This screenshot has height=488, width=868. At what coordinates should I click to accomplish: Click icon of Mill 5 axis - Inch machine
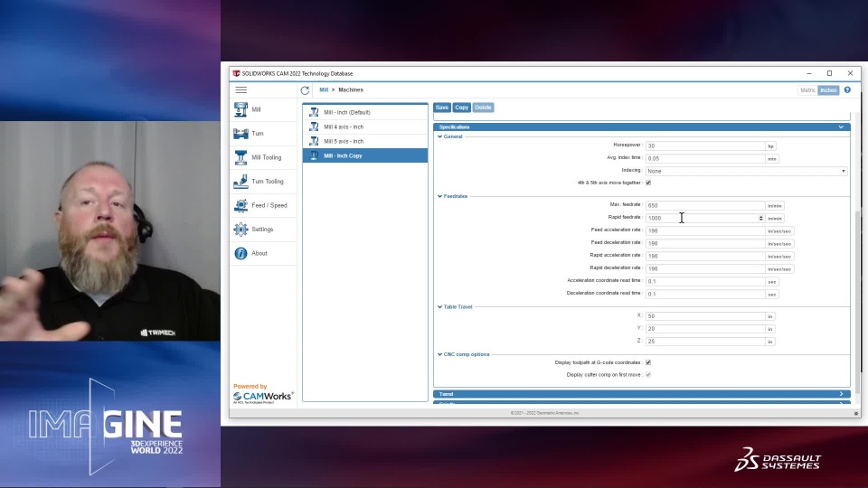(314, 141)
